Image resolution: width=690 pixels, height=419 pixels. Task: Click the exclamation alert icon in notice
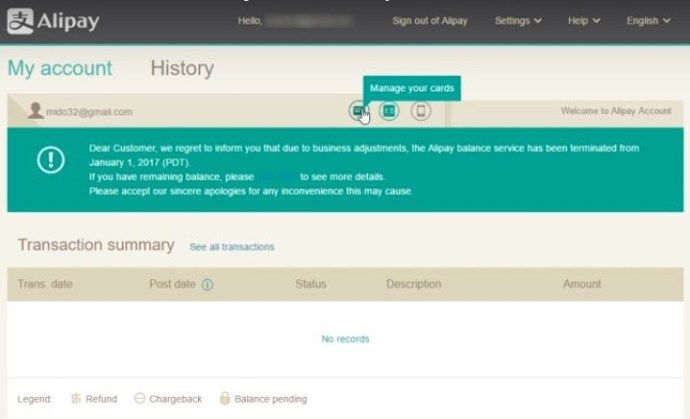coord(51,161)
